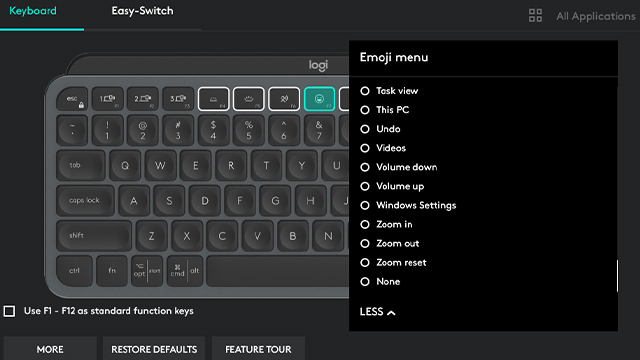Screen dimensions: 640x360
Task: Open the All Applications grid icon
Action: pos(535,16)
